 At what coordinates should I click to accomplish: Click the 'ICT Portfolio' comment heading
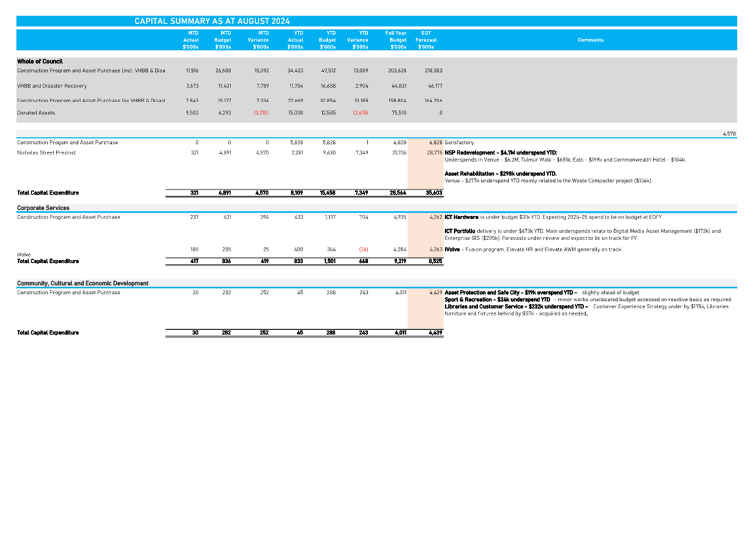460,232
